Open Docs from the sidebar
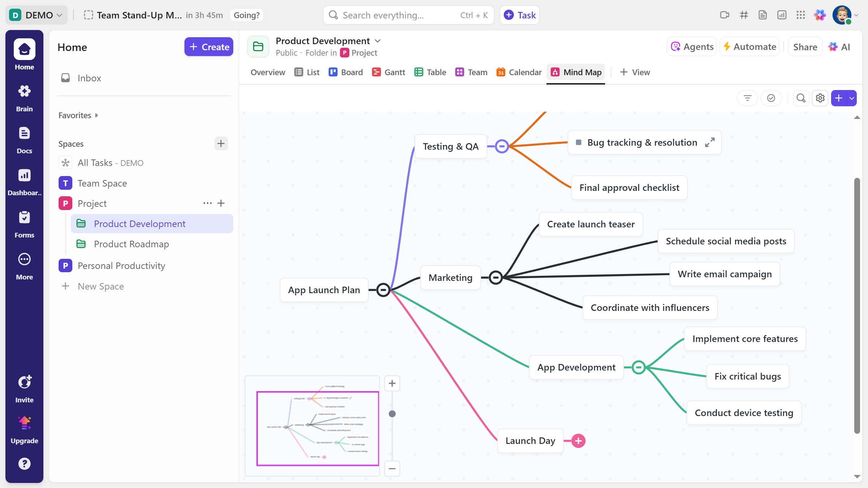The image size is (868, 488). [x=24, y=140]
